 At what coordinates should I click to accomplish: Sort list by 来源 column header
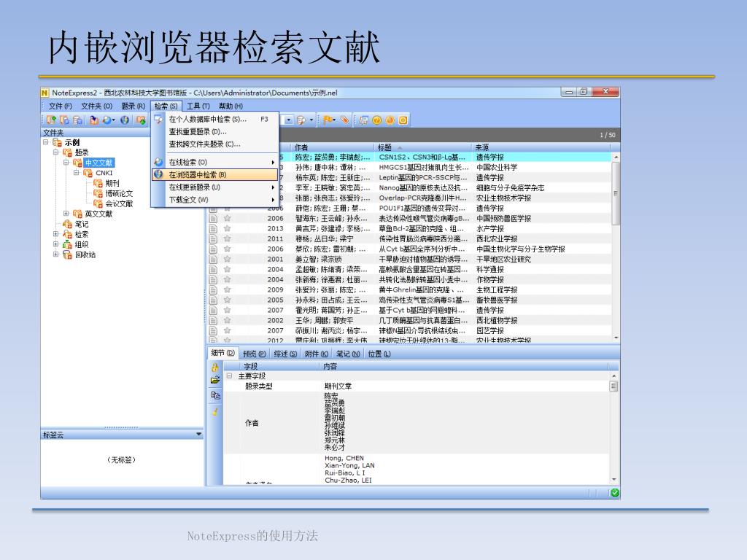coord(541,147)
